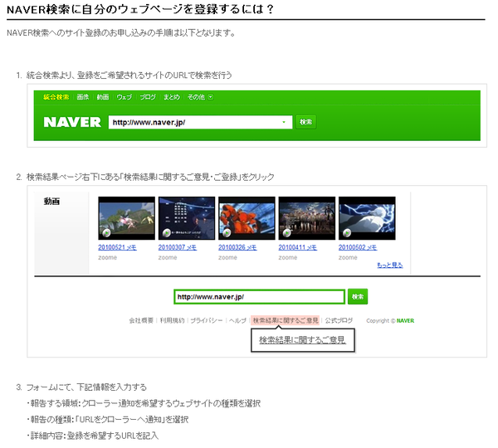Click zoome source under 20100521 メモ
The image size is (498, 448).
click(107, 257)
